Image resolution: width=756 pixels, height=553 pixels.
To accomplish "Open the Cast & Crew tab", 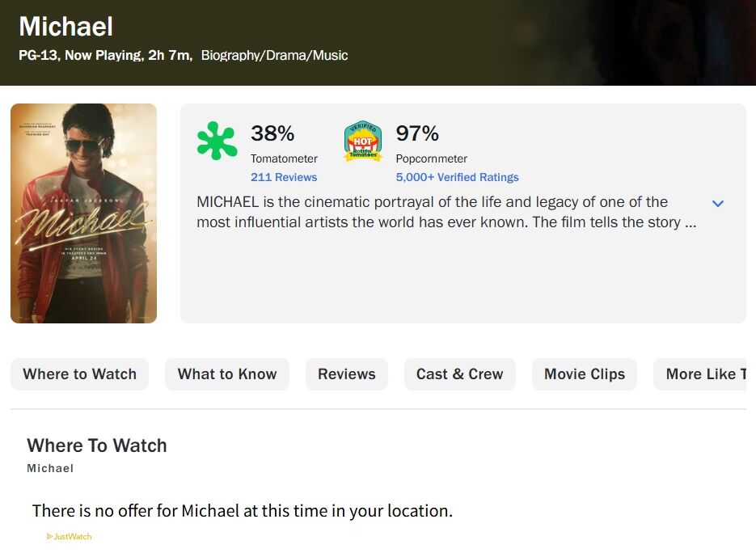I will (x=459, y=374).
